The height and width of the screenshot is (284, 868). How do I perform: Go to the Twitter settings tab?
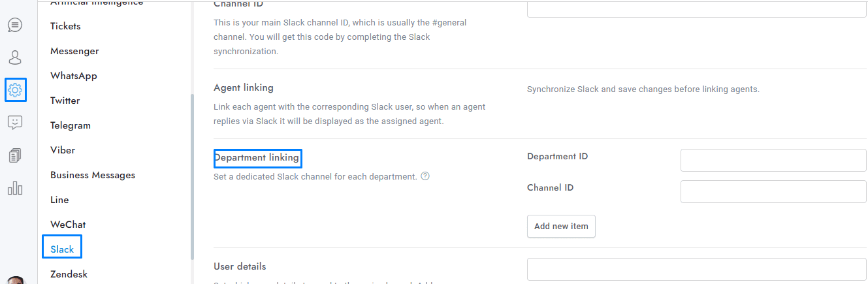point(65,101)
